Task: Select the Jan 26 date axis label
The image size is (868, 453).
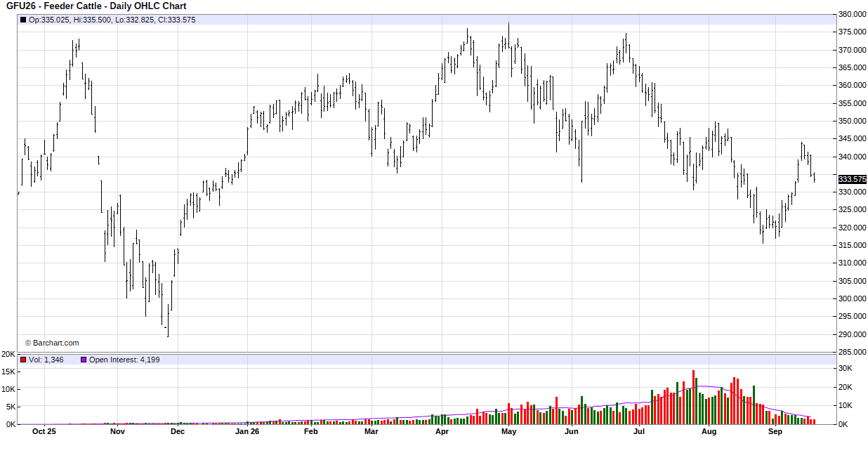Action: pos(247,431)
